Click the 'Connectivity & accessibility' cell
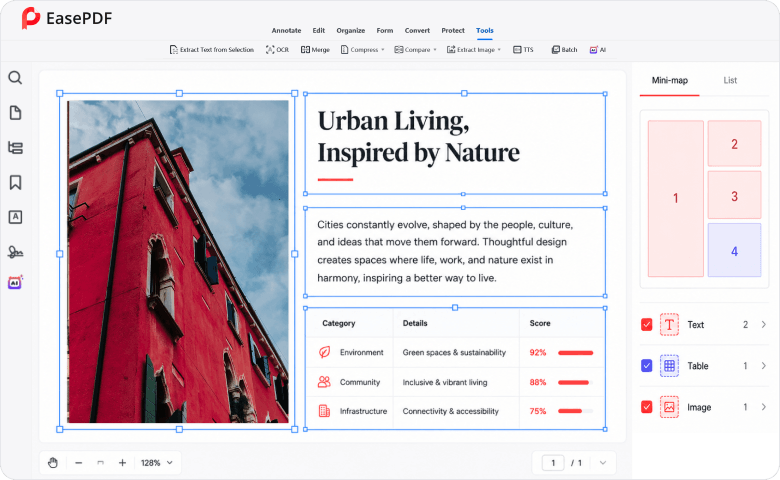 coord(450,411)
